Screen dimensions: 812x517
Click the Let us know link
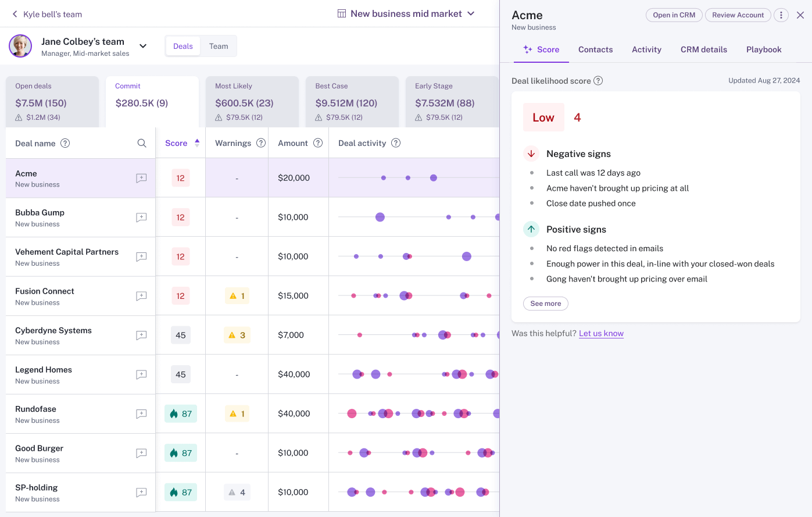601,333
